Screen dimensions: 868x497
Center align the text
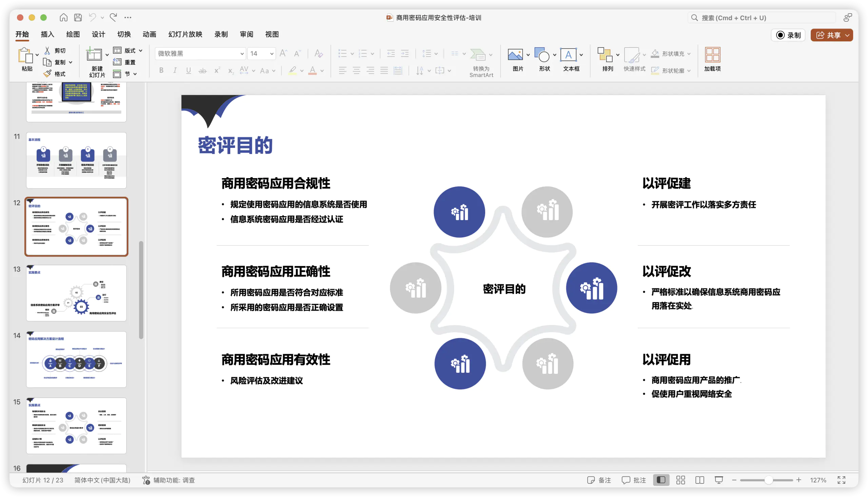(x=356, y=71)
